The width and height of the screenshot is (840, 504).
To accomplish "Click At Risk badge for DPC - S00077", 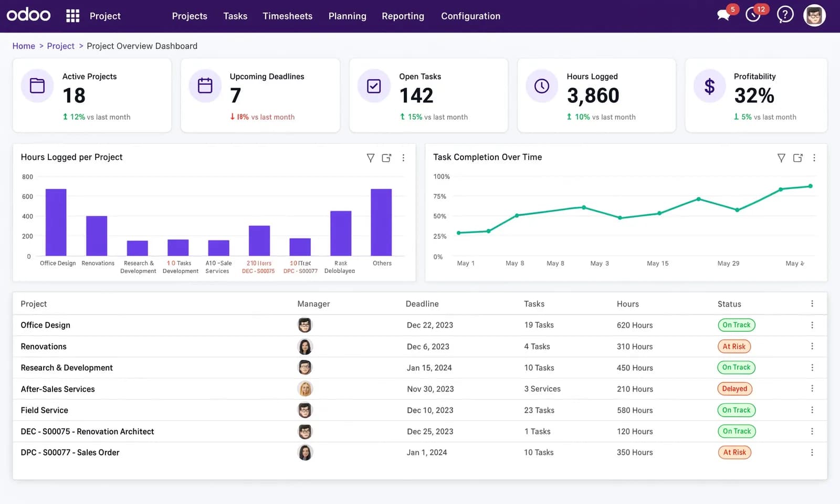I will pos(734,452).
